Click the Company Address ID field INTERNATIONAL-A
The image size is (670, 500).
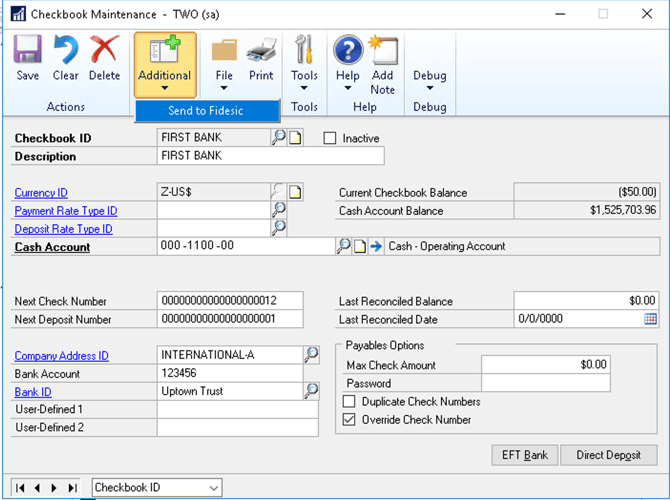[x=230, y=355]
